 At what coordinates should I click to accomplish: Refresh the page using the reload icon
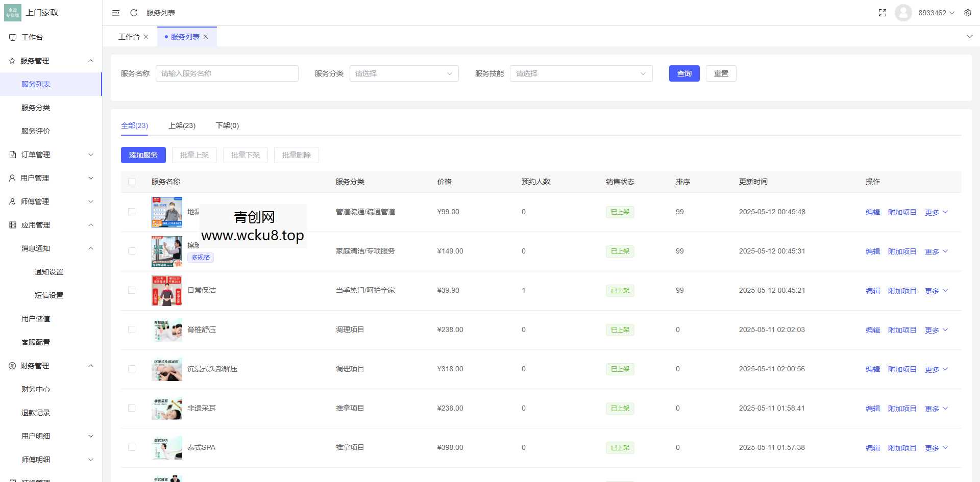coord(134,12)
